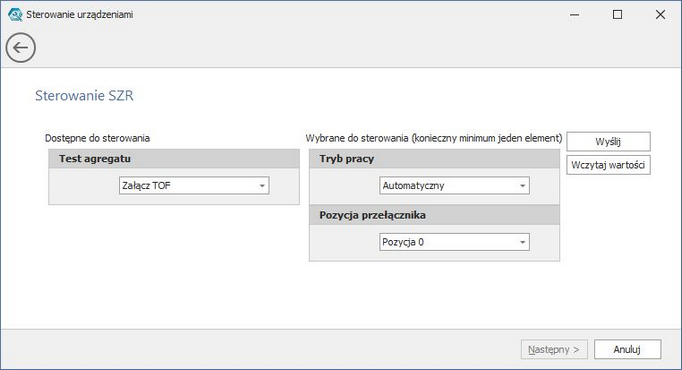This screenshot has height=370, width=682.
Task: Click the Załącz TOF combo box text
Action: (x=146, y=186)
